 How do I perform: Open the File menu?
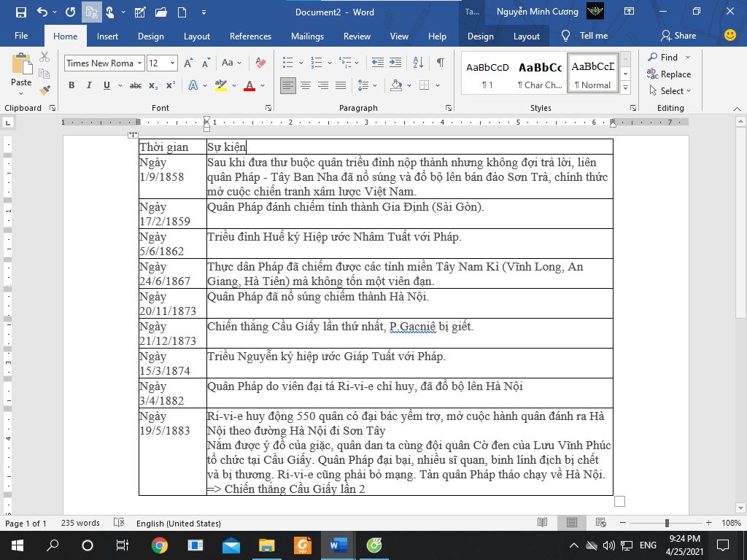[21, 36]
